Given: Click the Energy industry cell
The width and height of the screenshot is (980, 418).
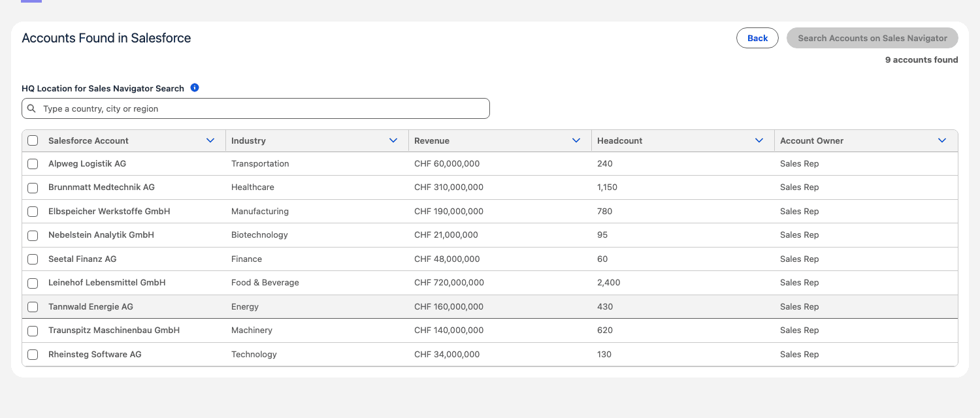Looking at the screenshot, I should [x=245, y=306].
